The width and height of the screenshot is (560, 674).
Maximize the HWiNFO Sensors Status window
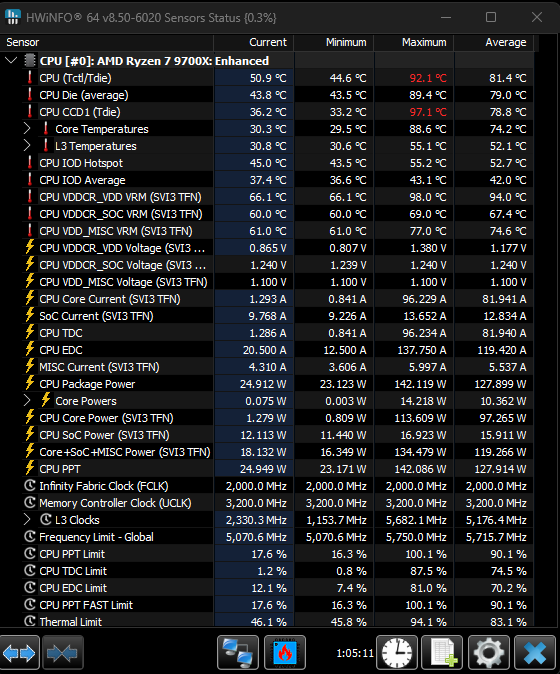[x=491, y=17]
